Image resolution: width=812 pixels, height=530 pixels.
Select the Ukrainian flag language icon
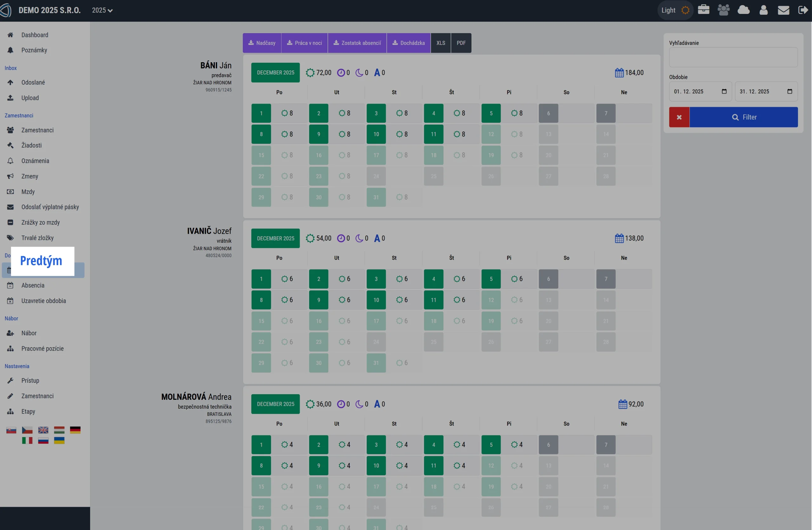[59, 441]
